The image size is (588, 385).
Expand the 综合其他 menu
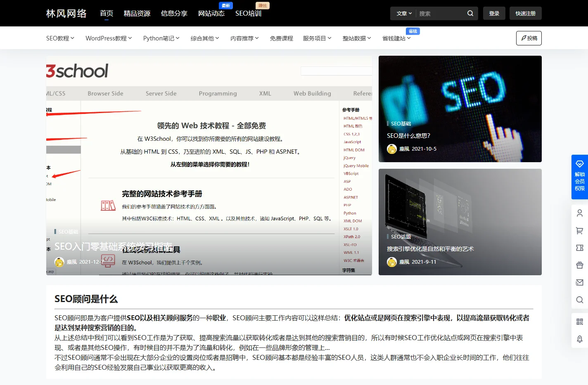[x=205, y=38]
